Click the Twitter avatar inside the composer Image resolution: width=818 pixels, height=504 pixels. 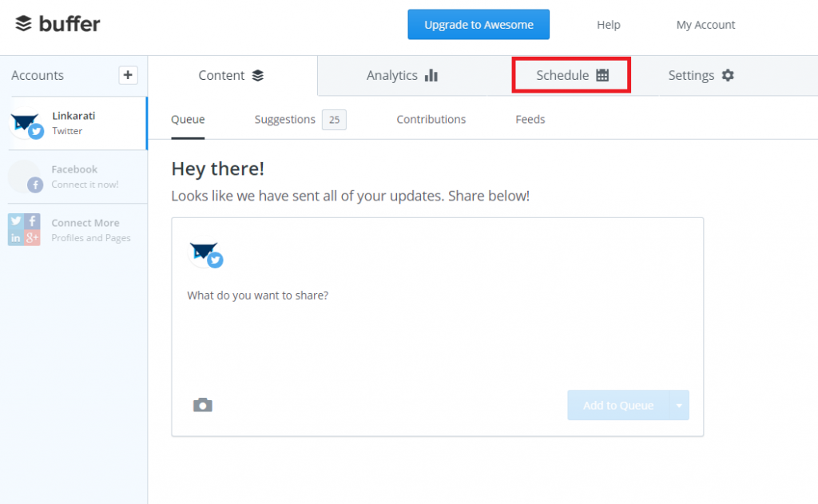tap(204, 254)
